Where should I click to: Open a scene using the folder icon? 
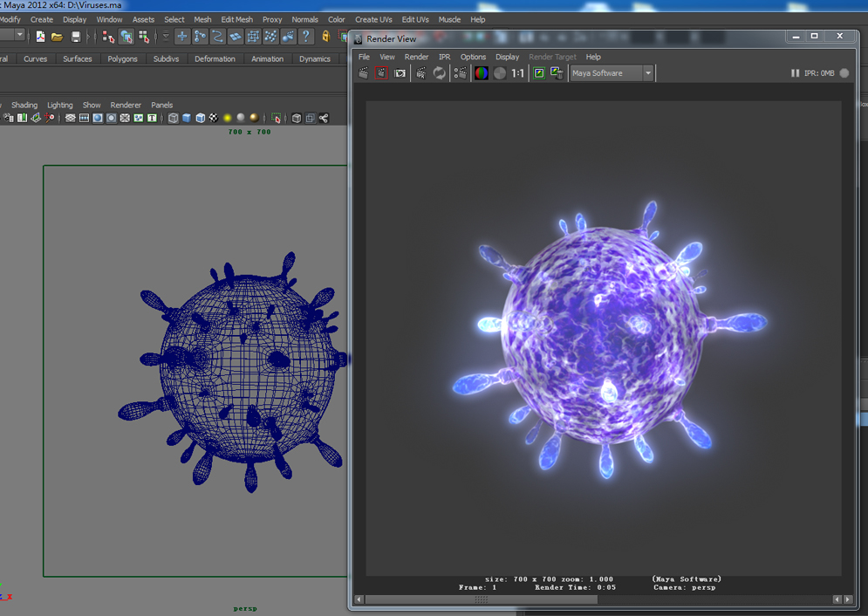click(x=56, y=36)
